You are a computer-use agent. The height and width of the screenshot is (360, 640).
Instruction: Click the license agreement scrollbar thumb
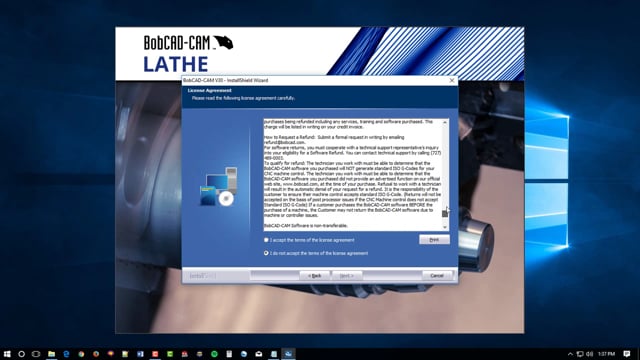point(445,214)
